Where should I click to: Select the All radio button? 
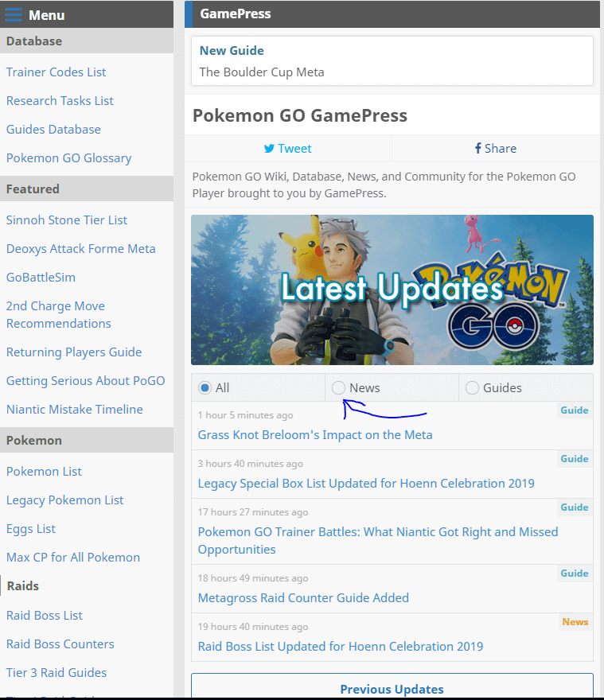205,388
